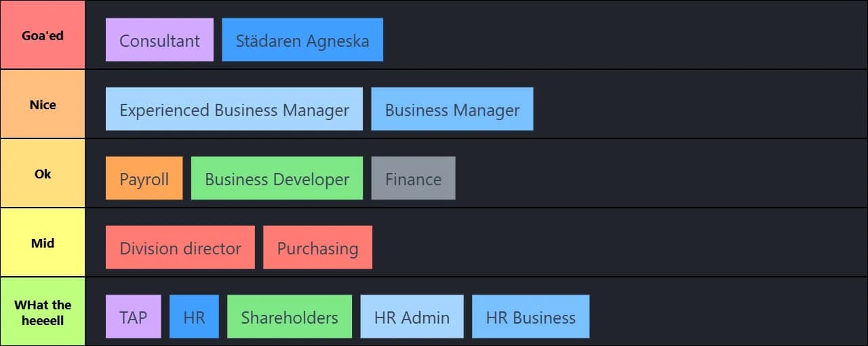Click the Mid tier label
Image resolution: width=868 pixels, height=346 pixels.
tap(43, 243)
